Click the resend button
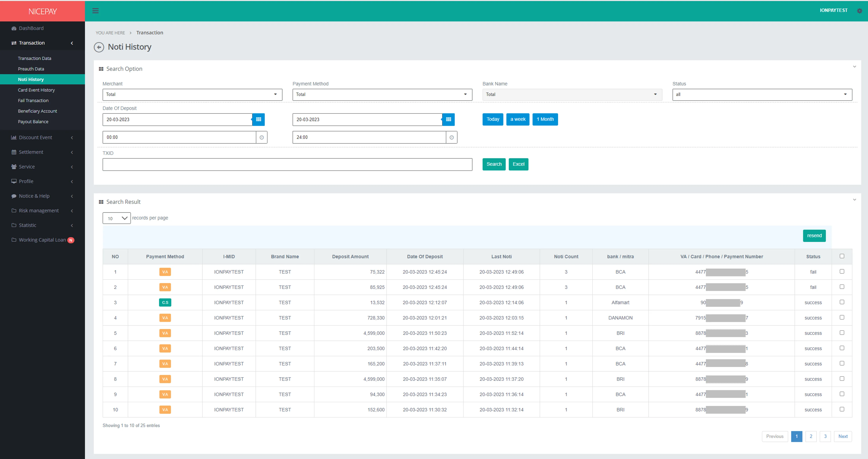Screen dimensions: 868x459 pos(814,236)
